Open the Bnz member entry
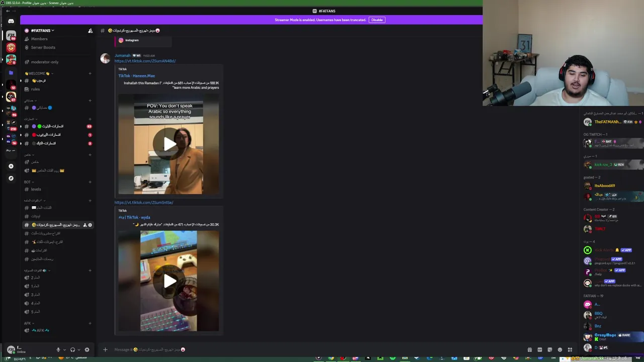Screen dimensions: 644x362 (x=613, y=326)
